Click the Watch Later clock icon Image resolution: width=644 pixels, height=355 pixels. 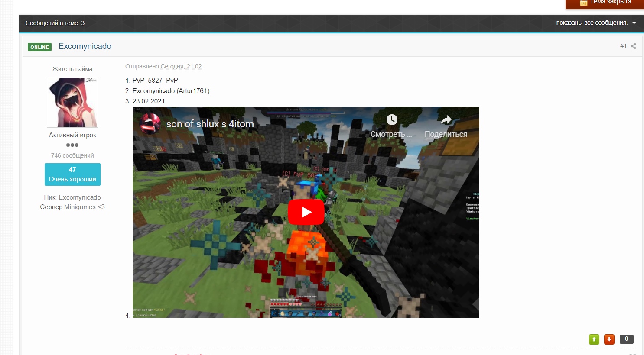[x=392, y=120]
